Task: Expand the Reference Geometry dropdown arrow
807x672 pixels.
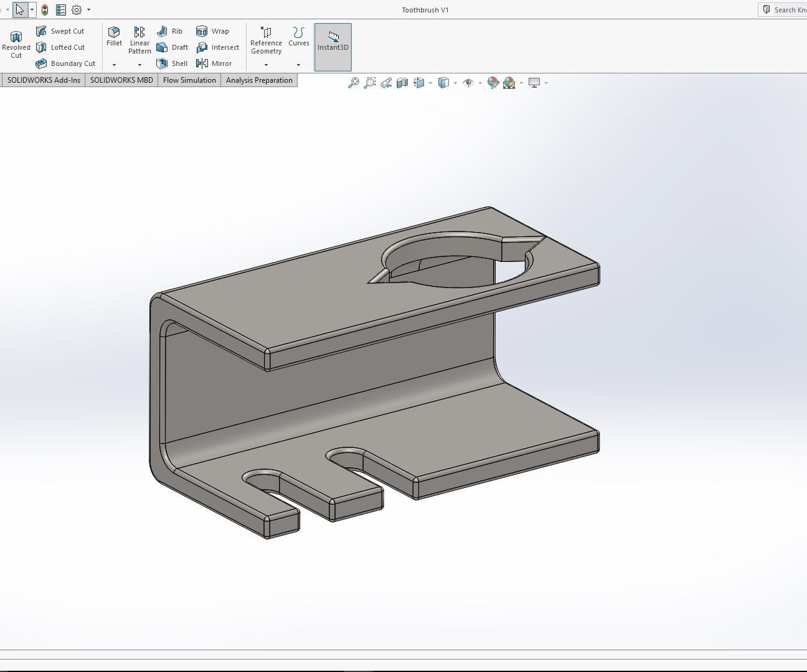Action: tap(266, 65)
